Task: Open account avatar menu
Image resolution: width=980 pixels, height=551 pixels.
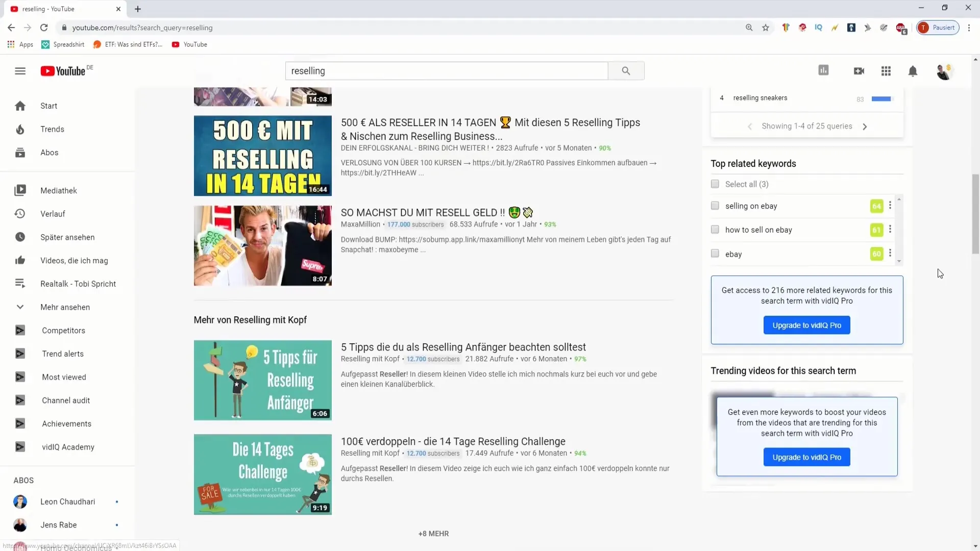Action: [944, 71]
